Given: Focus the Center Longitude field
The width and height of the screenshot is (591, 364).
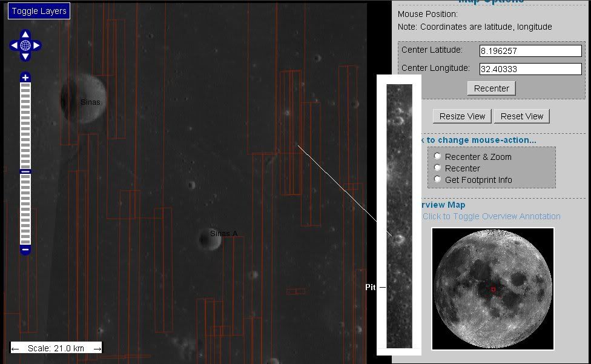Looking at the screenshot, I should pyautogui.click(x=530, y=69).
